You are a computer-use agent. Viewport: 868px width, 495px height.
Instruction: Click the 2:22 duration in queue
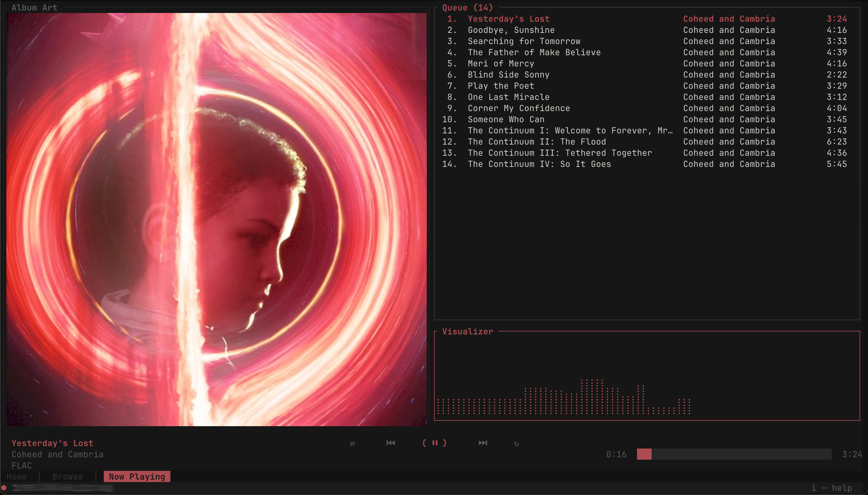[x=837, y=75]
